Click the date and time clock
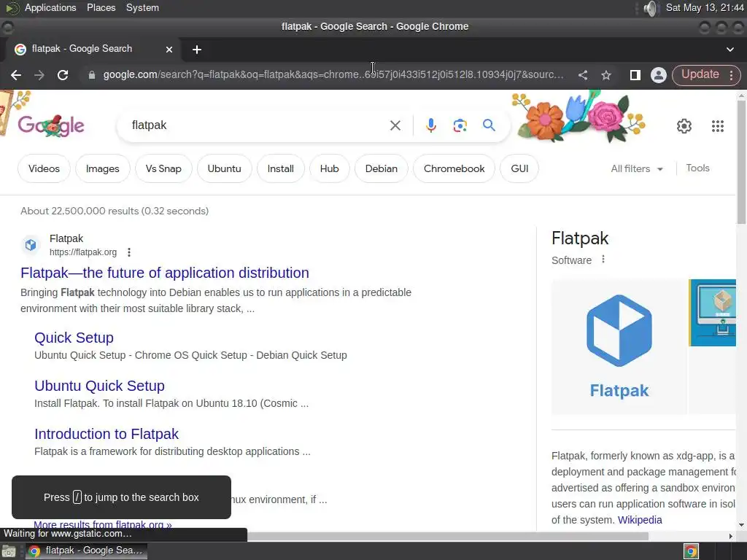 (705, 7)
